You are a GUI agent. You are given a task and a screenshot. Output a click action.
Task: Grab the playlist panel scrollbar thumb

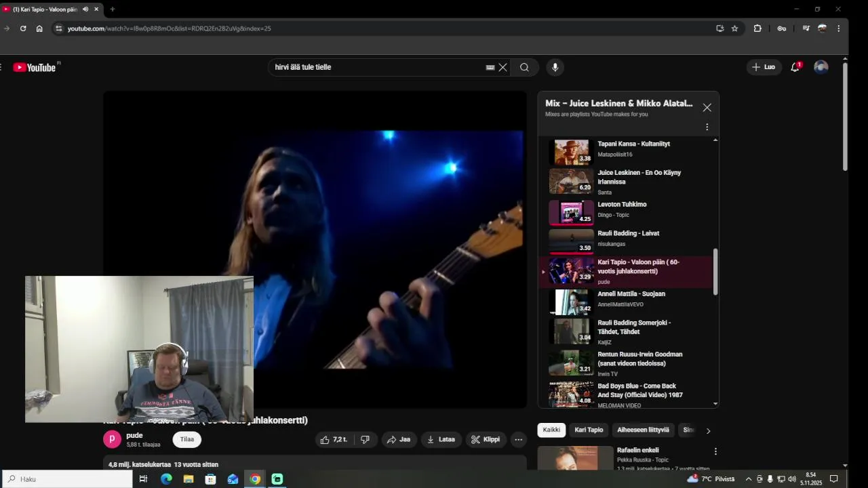pyautogui.click(x=715, y=272)
